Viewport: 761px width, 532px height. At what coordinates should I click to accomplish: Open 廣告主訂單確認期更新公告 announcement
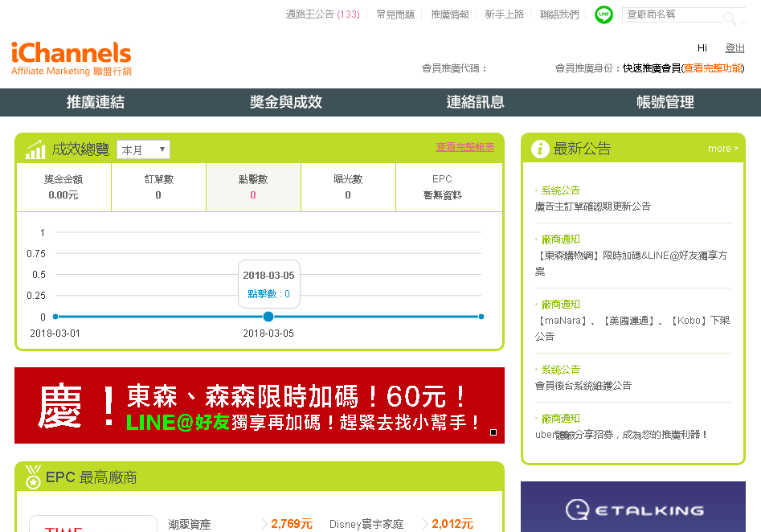(592, 207)
